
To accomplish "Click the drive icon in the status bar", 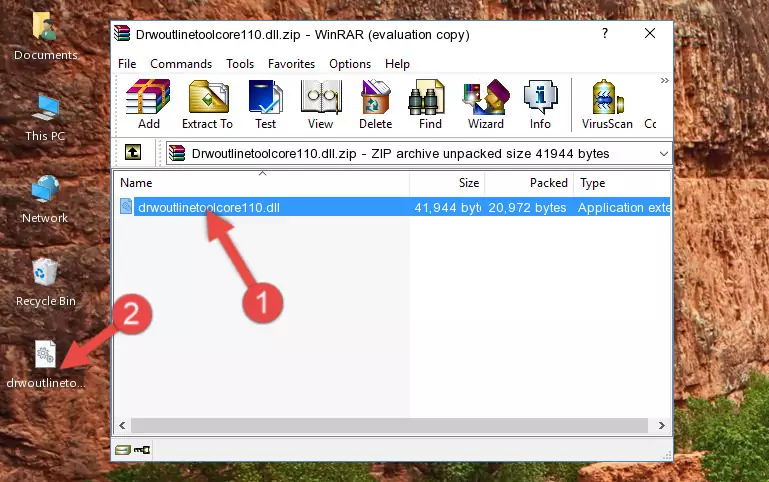I will coord(123,450).
